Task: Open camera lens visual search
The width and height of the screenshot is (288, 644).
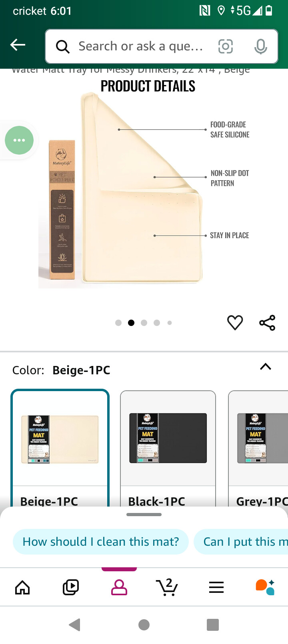Action: pyautogui.click(x=226, y=47)
